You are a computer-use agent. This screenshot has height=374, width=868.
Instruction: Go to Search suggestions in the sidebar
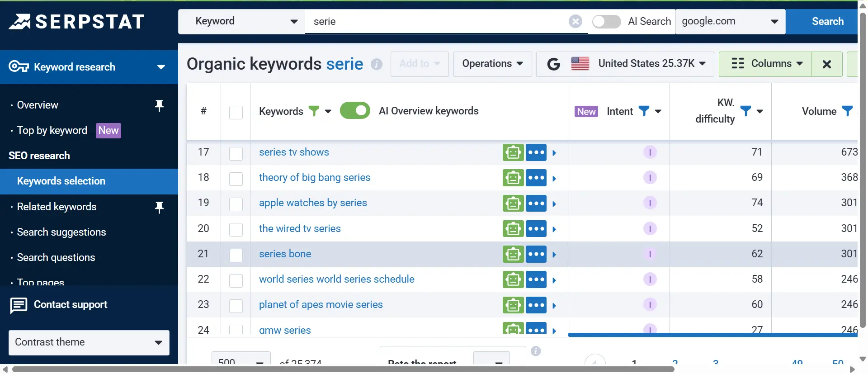point(61,232)
